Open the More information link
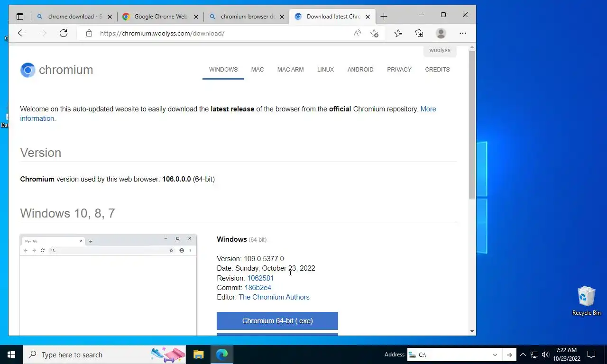The width and height of the screenshot is (607, 364). [428, 109]
